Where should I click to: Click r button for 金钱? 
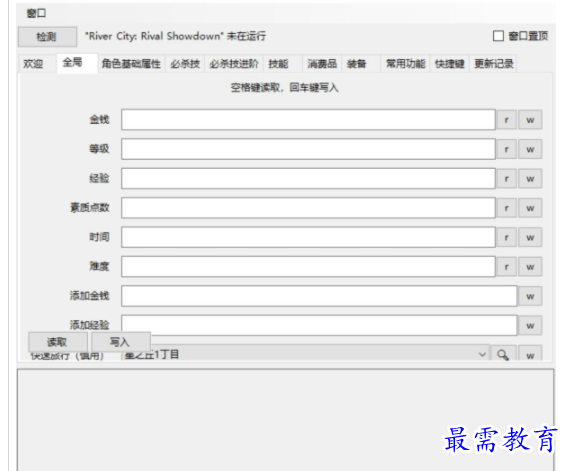point(506,120)
